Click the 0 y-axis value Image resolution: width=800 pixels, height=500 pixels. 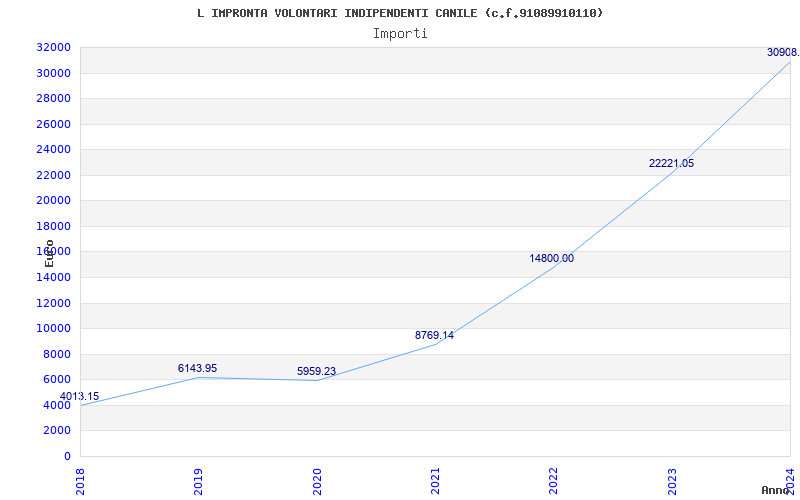point(67,456)
